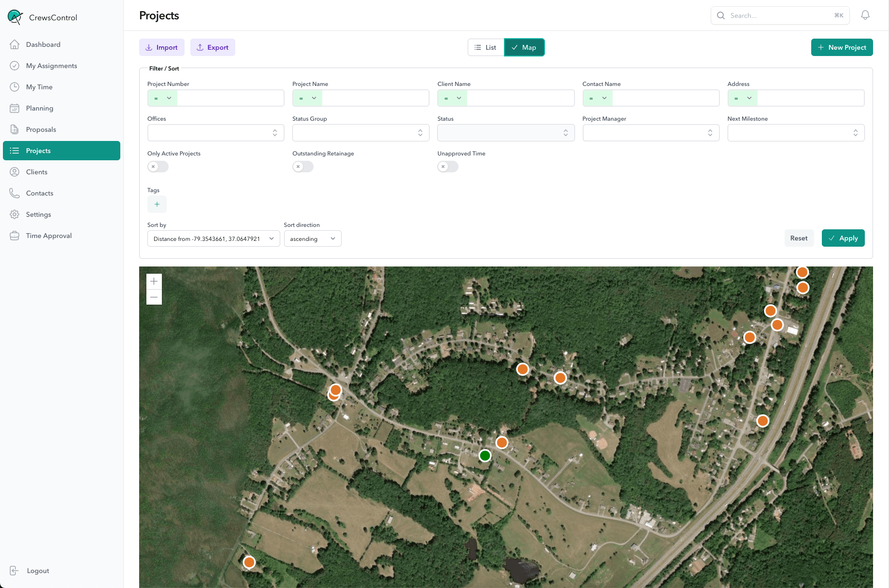Image resolution: width=889 pixels, height=588 pixels.
Task: Expand the Sort direction dropdown
Action: 313,238
